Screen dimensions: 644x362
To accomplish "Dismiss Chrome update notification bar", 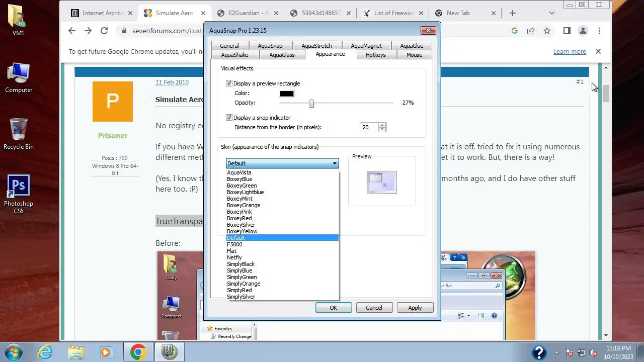I will click(598, 51).
